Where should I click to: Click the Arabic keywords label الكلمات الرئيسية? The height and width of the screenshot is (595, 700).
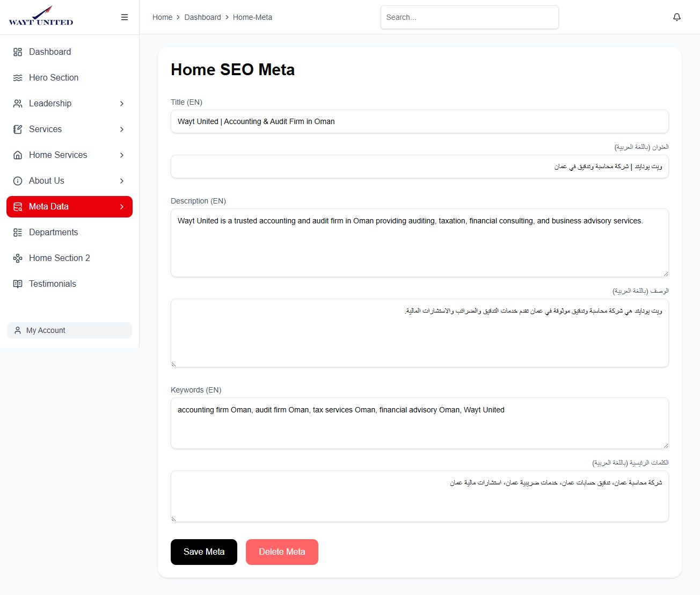630,463
